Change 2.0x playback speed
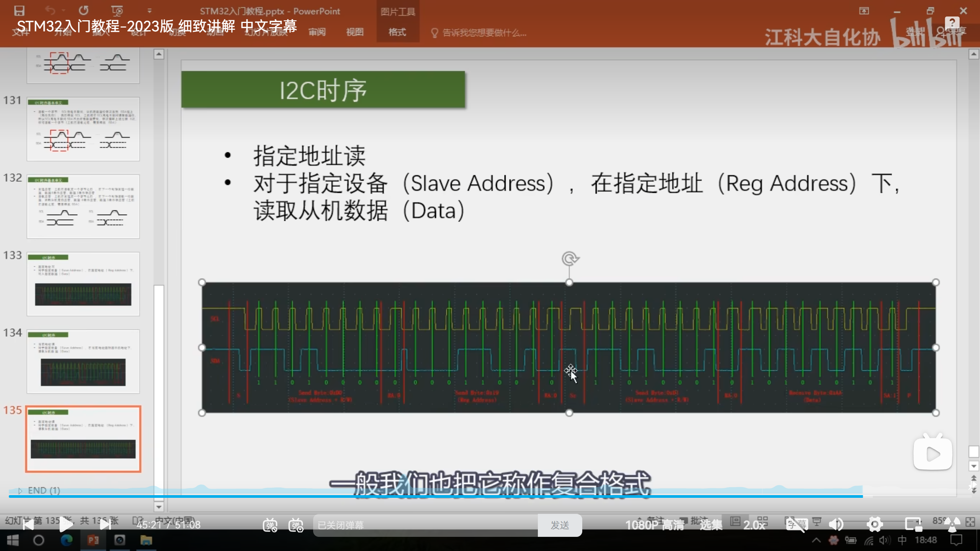This screenshot has width=980, height=551. click(x=754, y=525)
